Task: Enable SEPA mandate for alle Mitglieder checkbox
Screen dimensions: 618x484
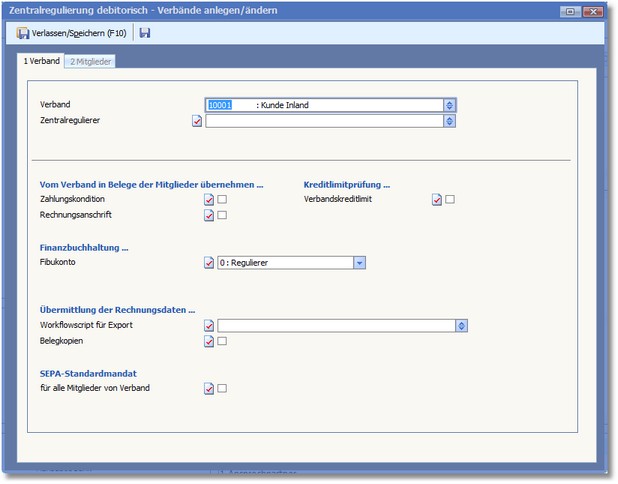Action: click(x=222, y=389)
